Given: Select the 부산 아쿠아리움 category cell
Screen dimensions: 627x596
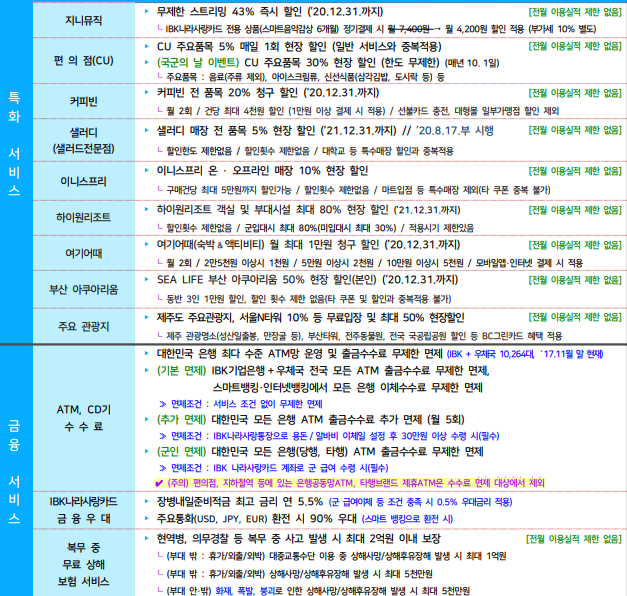Looking at the screenshot, I should click(84, 289).
